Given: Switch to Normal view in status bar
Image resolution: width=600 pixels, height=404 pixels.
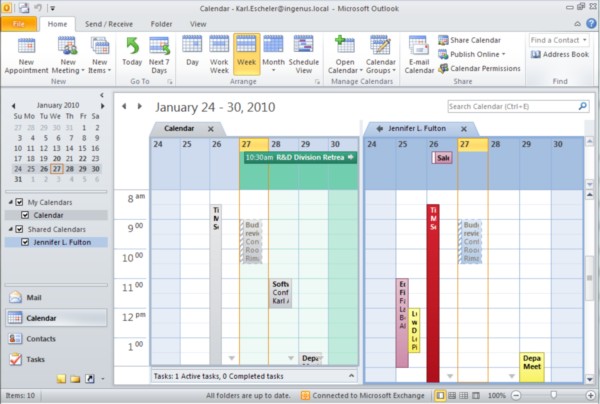Looking at the screenshot, I should coord(440,395).
